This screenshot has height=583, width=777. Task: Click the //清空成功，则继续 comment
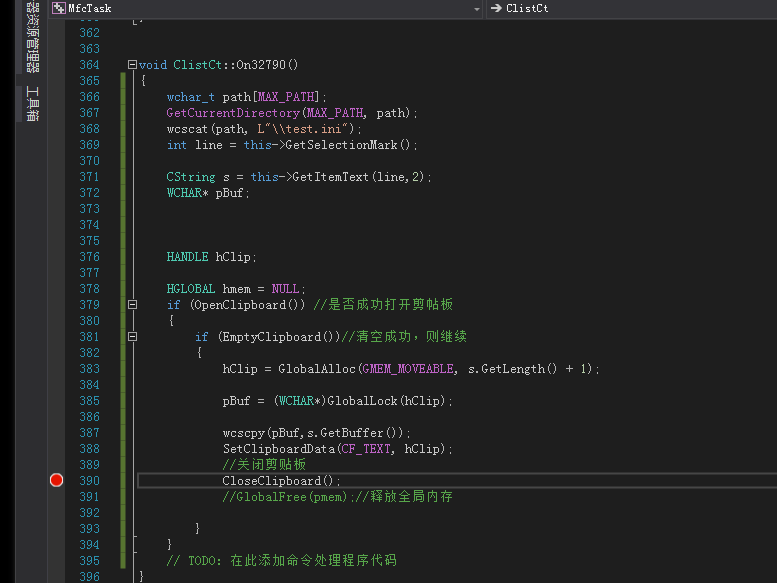(x=404, y=337)
